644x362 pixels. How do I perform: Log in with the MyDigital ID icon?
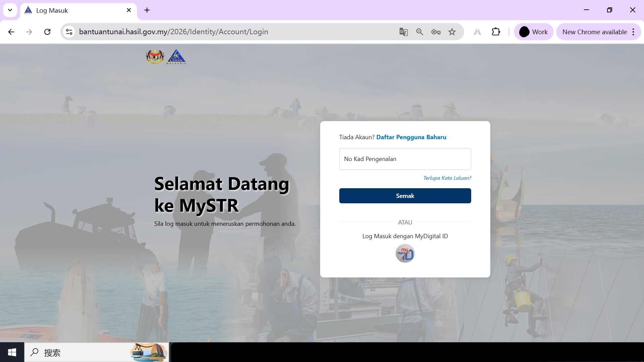[x=405, y=254]
